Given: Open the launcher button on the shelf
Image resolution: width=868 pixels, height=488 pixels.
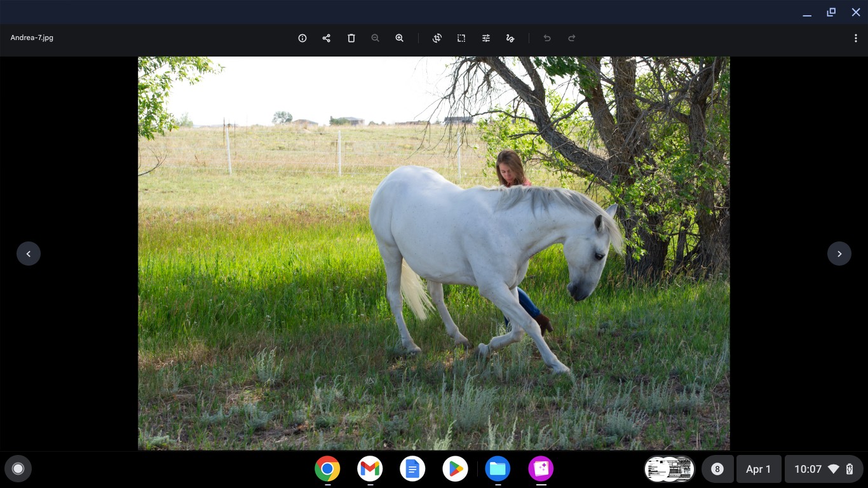Looking at the screenshot, I should tap(18, 469).
